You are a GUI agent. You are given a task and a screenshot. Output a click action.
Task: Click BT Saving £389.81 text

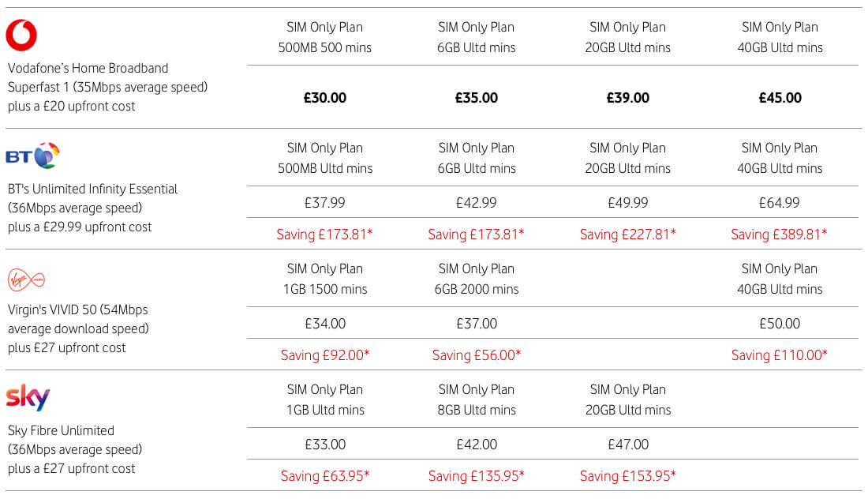[x=780, y=234]
